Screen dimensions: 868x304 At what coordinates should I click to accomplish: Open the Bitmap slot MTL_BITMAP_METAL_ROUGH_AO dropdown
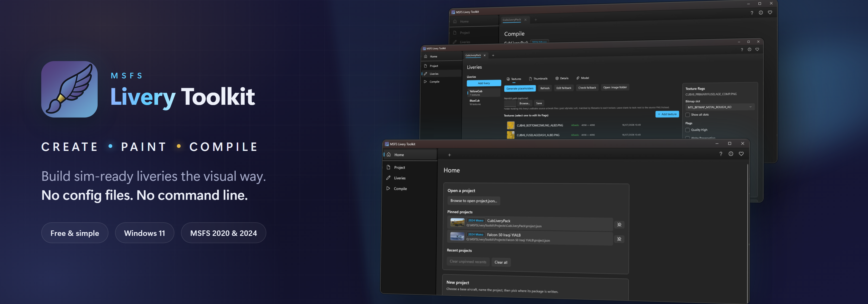point(720,107)
